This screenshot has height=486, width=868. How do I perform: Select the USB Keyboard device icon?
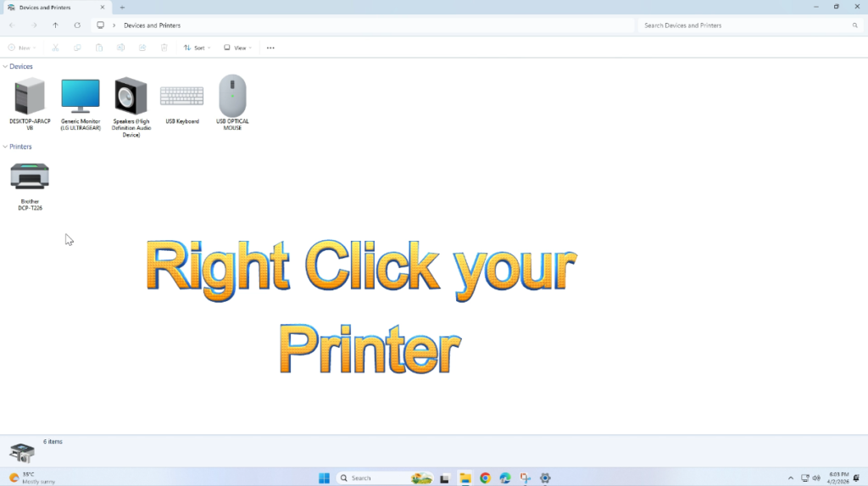(181, 96)
